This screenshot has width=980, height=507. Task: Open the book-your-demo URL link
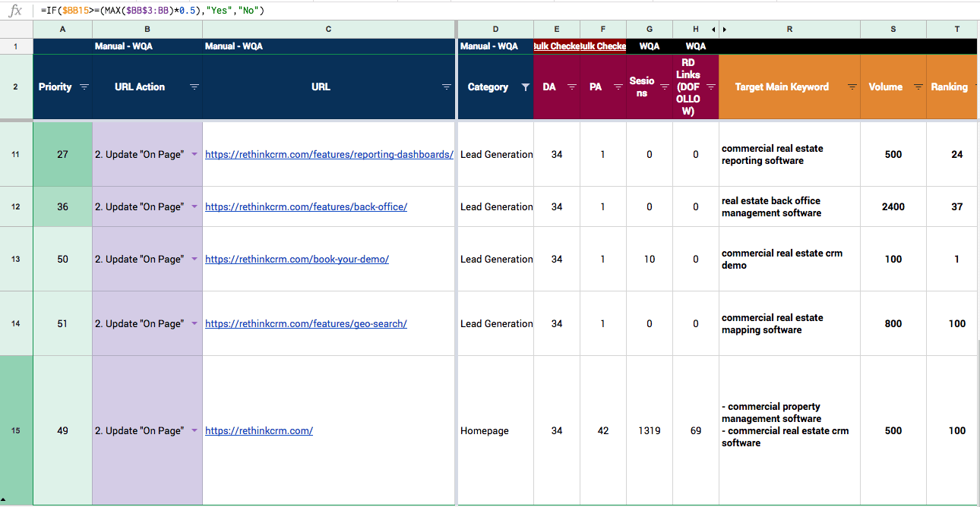[297, 259]
